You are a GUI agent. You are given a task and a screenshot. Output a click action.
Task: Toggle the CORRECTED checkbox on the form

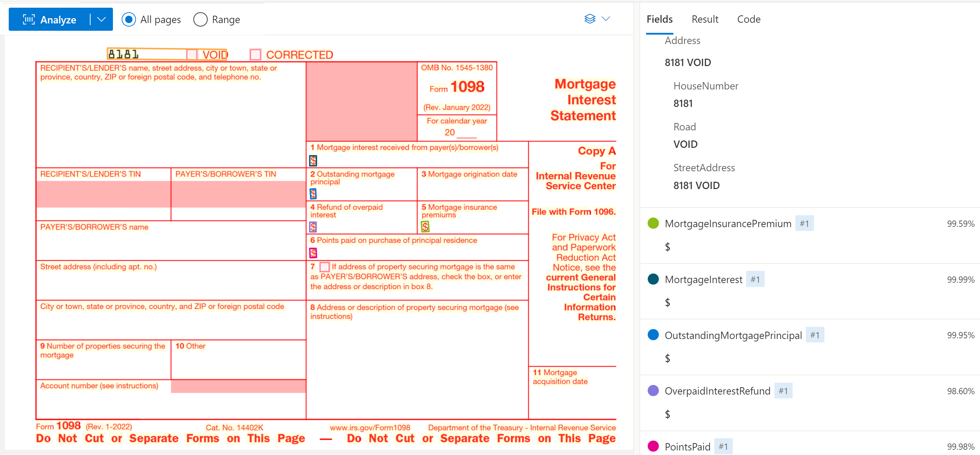click(255, 55)
